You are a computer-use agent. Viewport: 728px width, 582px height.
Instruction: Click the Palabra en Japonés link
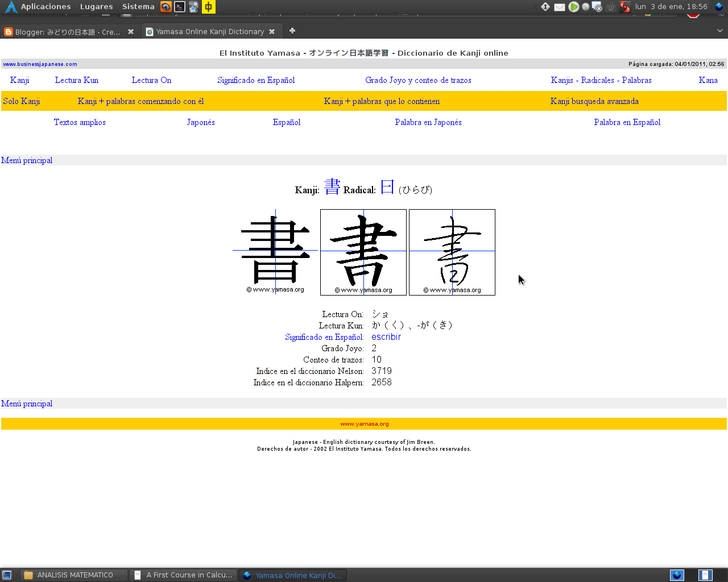tap(428, 122)
